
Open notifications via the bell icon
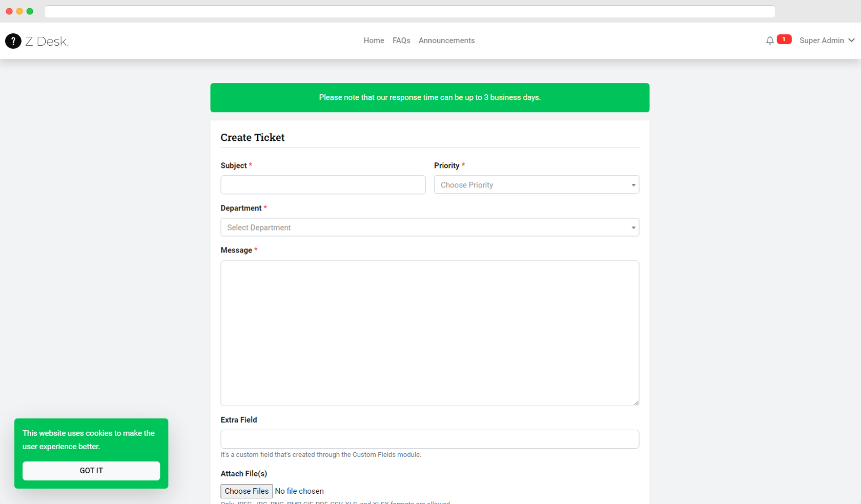tap(770, 40)
